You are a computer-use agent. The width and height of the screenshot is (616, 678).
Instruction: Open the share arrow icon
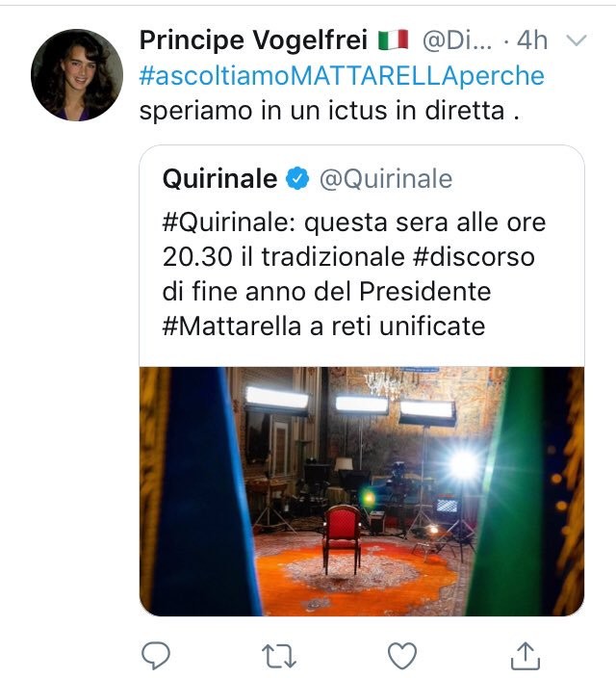[526, 656]
